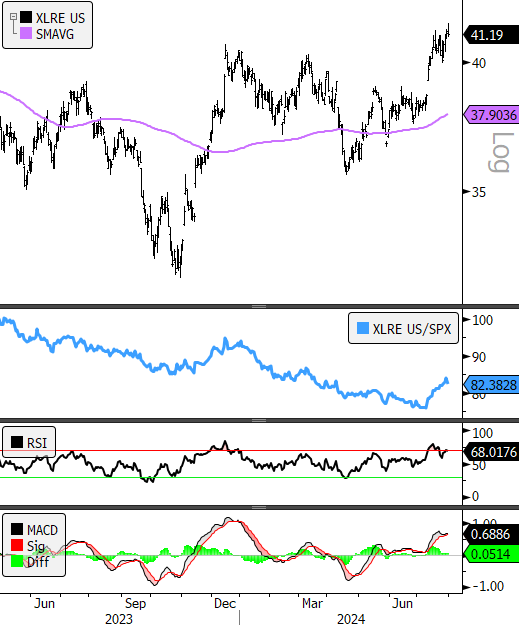Viewport: 519px width, 625px height.
Task: Grab the divider handle above the RSI panel
Action: (259, 420)
